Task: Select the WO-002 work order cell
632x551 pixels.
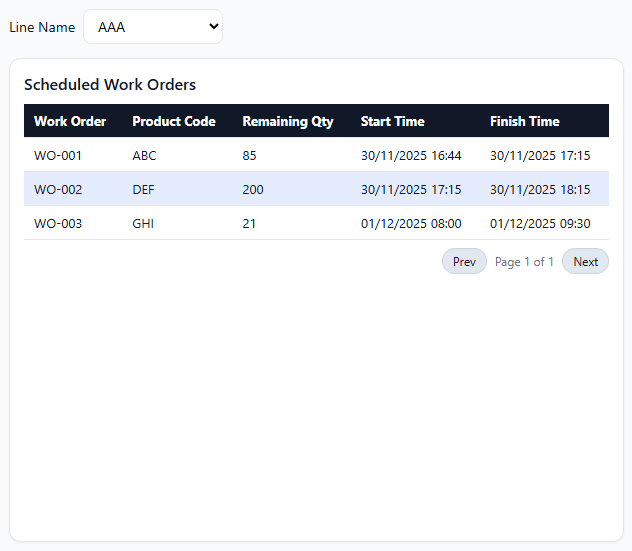Action: pyautogui.click(x=58, y=190)
